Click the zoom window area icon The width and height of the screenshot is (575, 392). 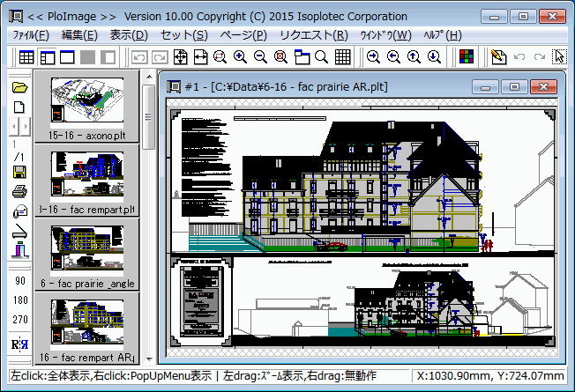pyautogui.click(x=302, y=57)
